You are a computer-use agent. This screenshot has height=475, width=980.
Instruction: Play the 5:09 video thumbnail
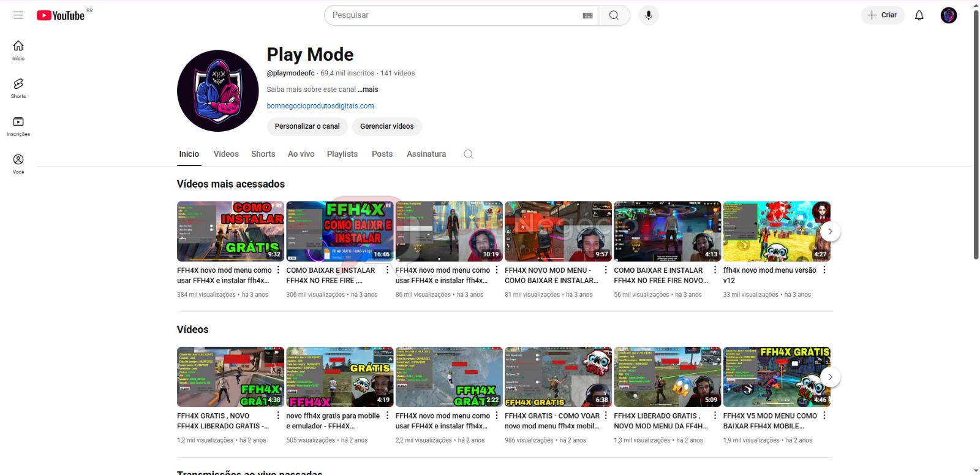(668, 377)
